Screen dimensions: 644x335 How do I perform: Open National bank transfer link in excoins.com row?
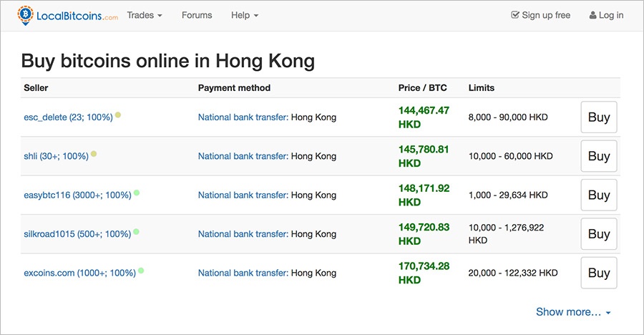tap(243, 273)
